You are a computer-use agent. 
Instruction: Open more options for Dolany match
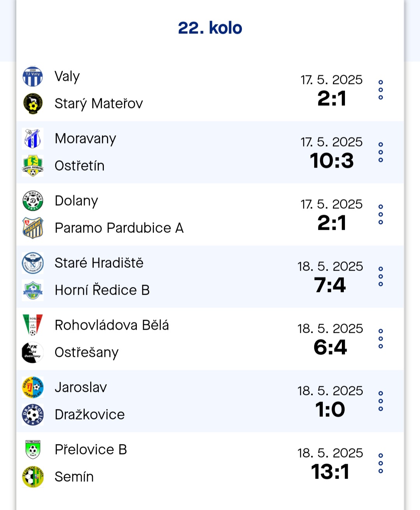381,214
